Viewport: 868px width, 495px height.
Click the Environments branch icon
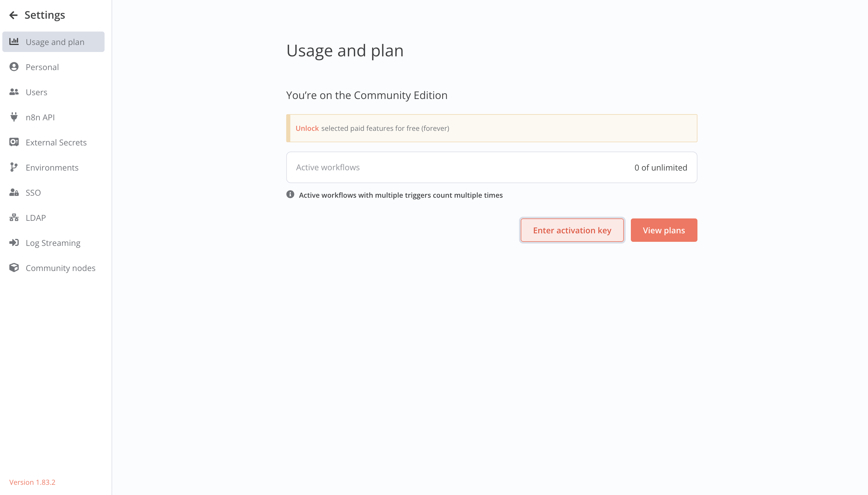click(x=14, y=167)
